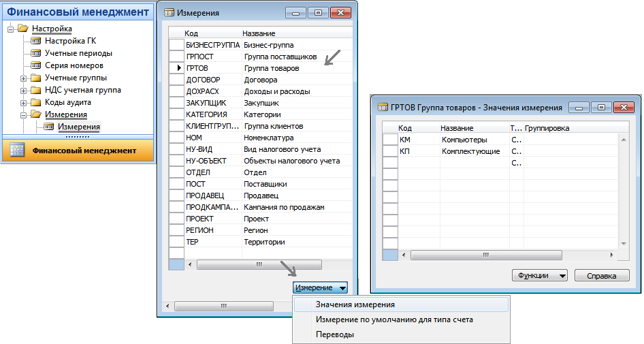Viewport: 644px width, 344px height.
Task: Select the ТЕР row code
Action: pos(213,242)
